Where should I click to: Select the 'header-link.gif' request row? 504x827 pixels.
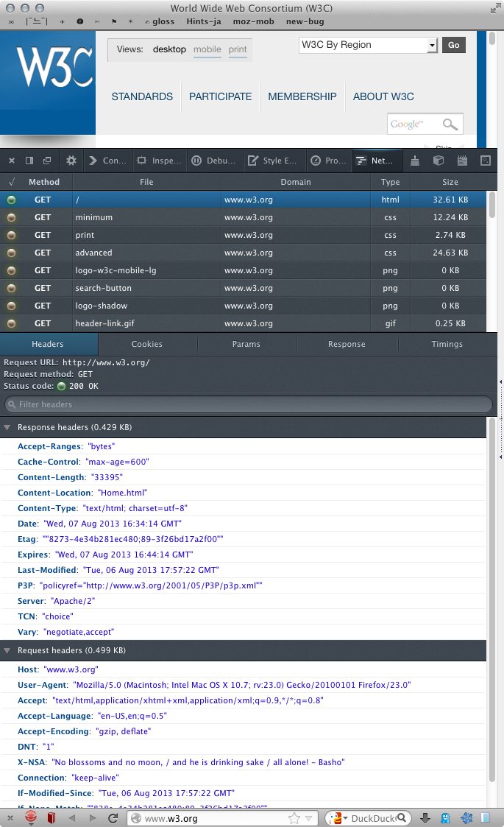(x=244, y=323)
